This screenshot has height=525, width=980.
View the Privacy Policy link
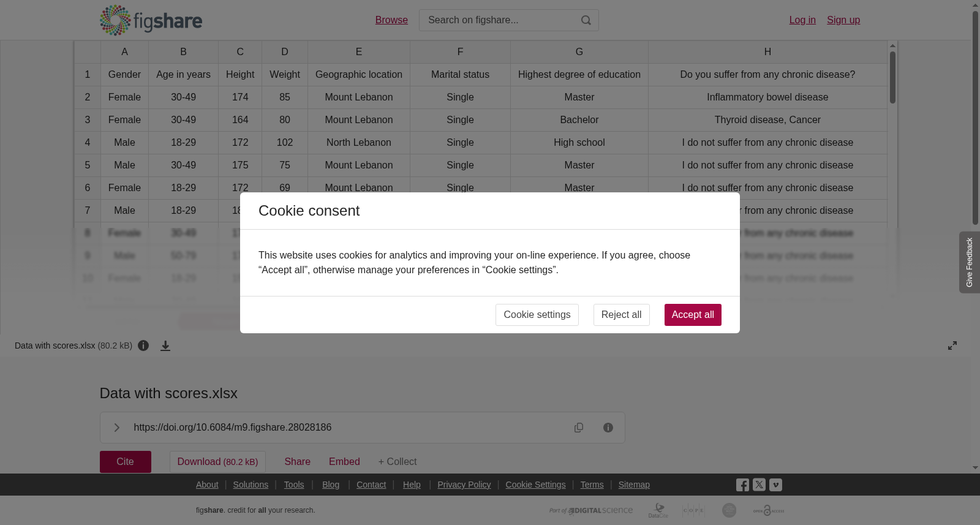(x=464, y=485)
